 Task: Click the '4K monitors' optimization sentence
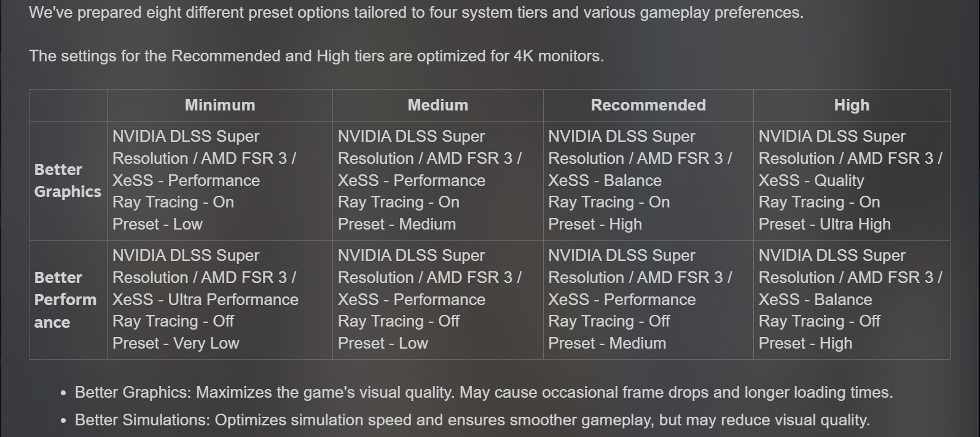click(316, 56)
